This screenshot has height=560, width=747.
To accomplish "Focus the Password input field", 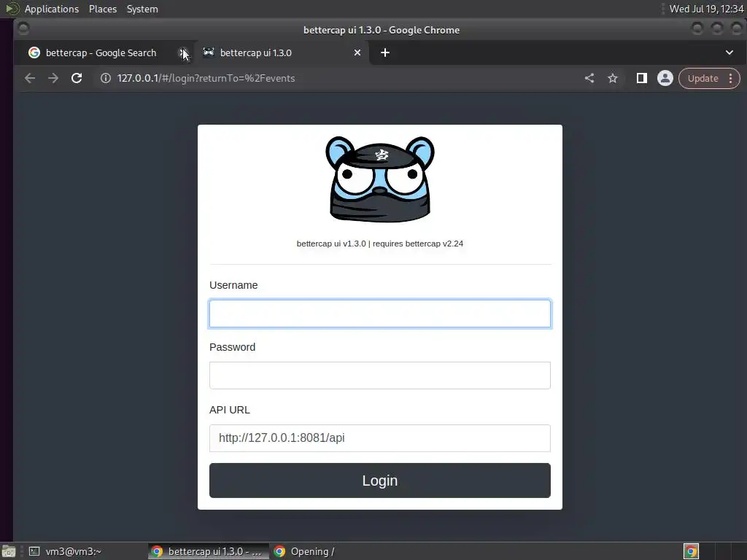I will pos(379,376).
